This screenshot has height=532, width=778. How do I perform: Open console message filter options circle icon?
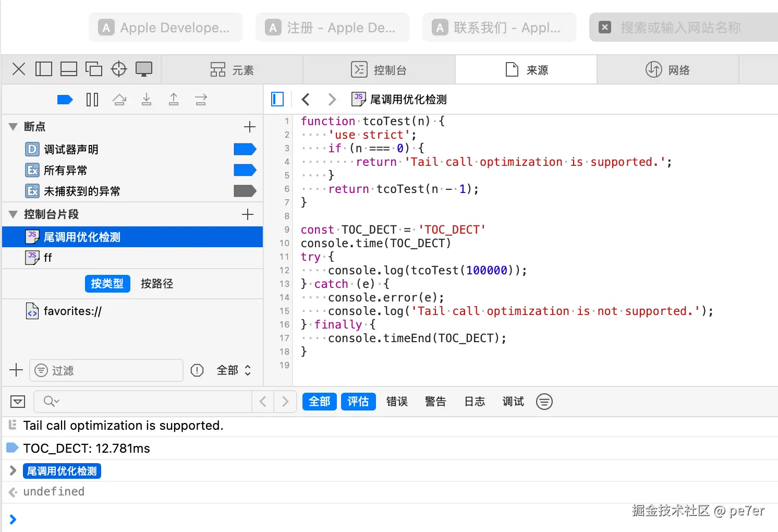point(544,402)
